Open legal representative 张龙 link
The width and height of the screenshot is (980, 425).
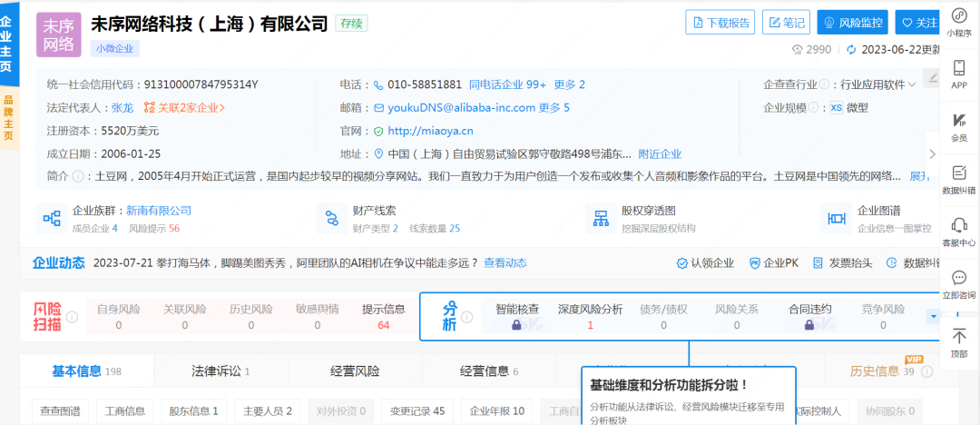tap(122, 108)
